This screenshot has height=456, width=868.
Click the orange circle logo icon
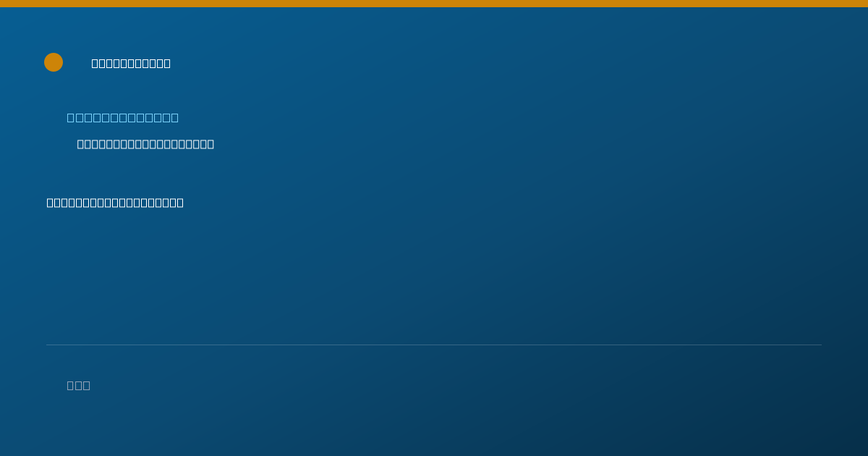point(54,62)
